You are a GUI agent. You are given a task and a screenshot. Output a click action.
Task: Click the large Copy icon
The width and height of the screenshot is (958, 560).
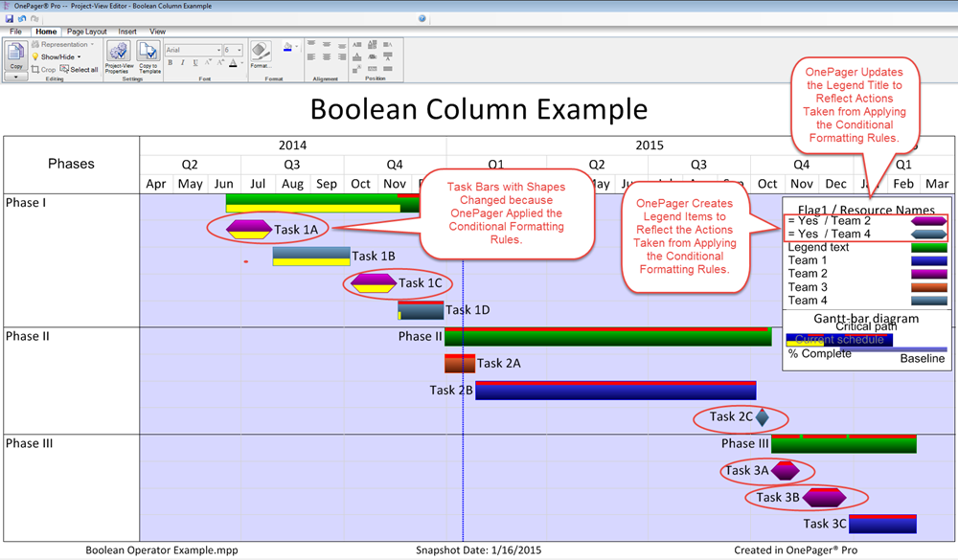pyautogui.click(x=15, y=55)
